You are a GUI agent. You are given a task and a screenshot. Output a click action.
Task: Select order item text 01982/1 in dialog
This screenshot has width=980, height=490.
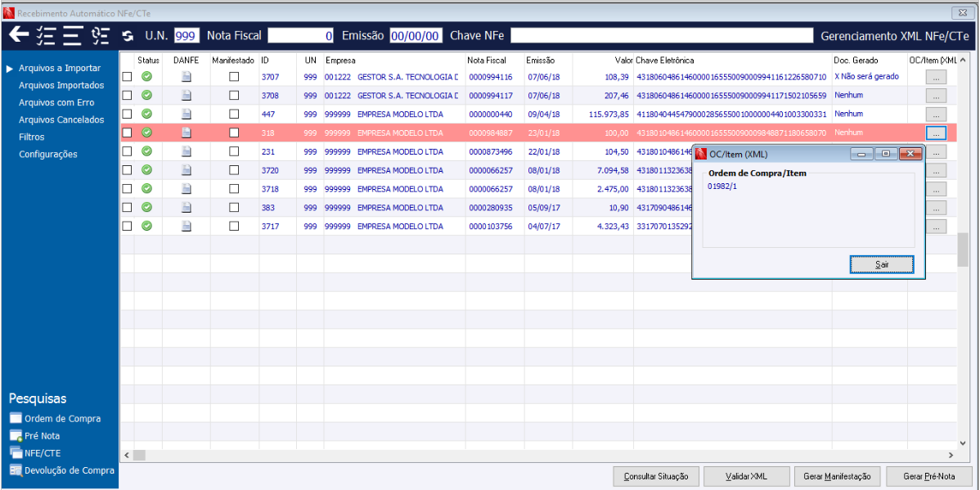[x=722, y=187]
